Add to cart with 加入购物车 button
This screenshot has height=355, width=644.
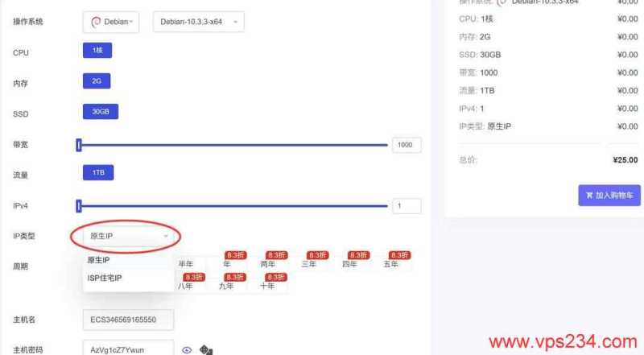pos(609,195)
